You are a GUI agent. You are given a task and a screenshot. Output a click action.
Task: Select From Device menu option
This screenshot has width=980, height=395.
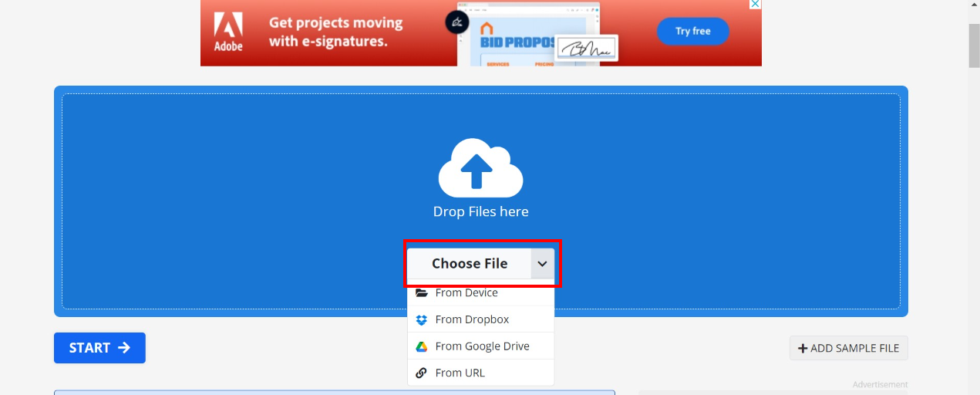480,293
